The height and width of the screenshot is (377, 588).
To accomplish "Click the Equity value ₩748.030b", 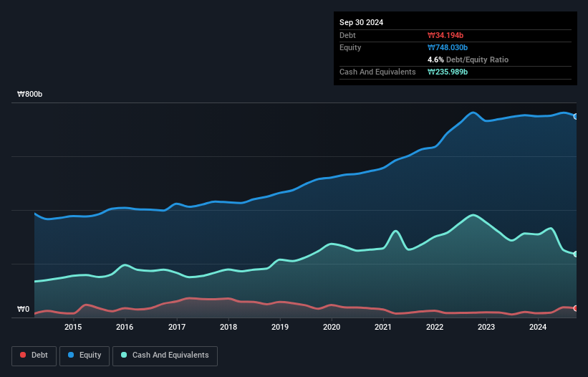I will coord(448,47).
